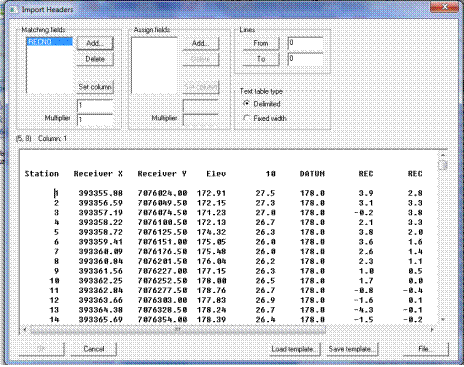Click value 7076303.00 in row 12
This screenshot has height=367, width=464.
pyautogui.click(x=162, y=300)
